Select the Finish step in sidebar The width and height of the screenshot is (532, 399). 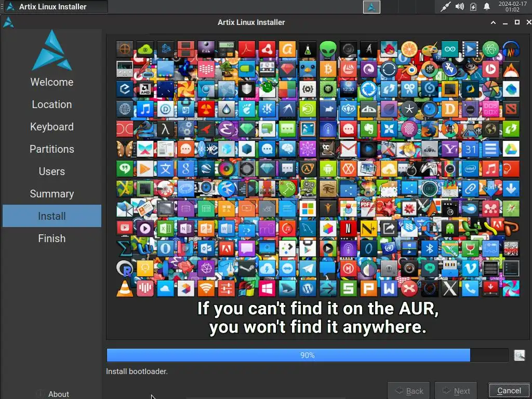(52, 238)
